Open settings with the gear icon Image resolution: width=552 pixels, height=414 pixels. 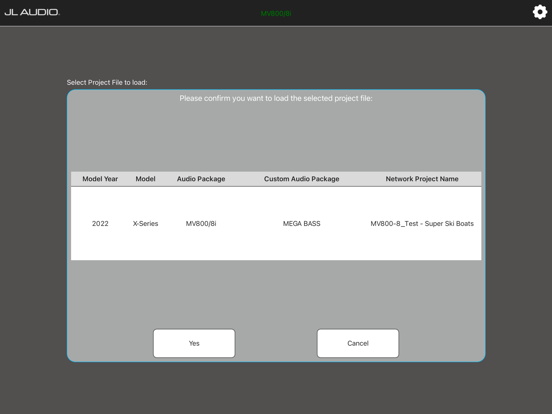click(540, 12)
